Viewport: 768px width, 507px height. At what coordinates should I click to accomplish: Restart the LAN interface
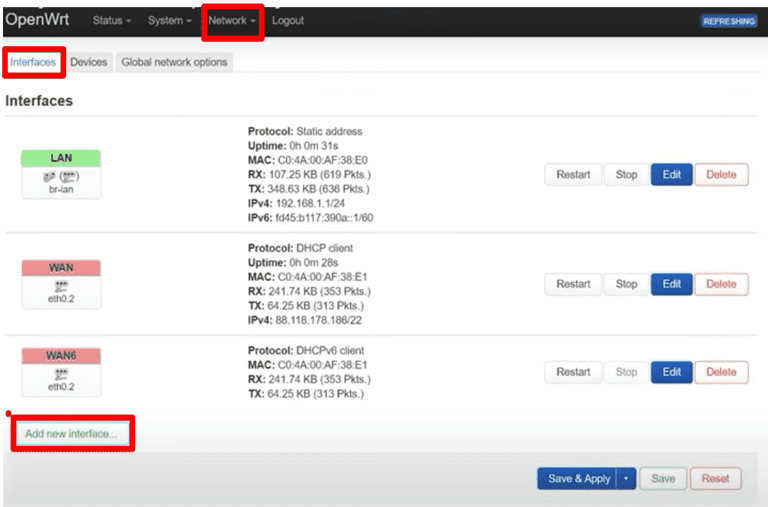point(573,175)
